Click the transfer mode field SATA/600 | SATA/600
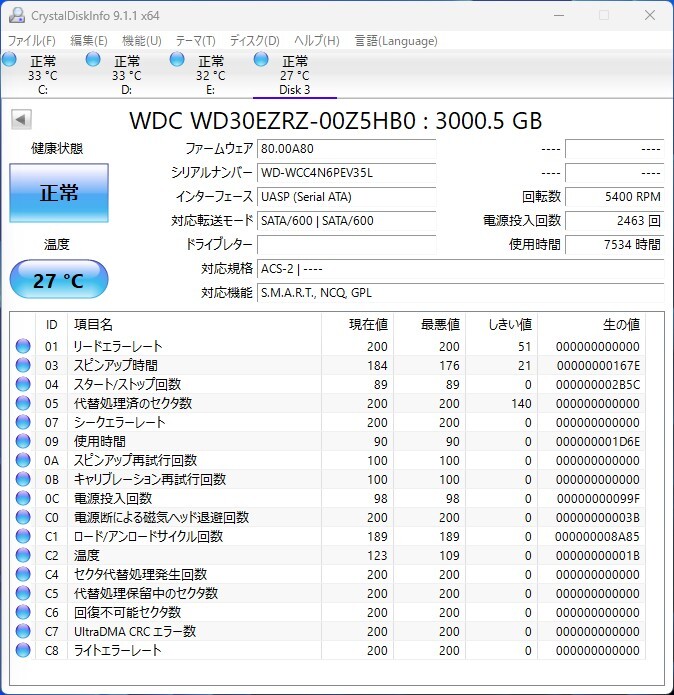The image size is (674, 695). [x=347, y=220]
